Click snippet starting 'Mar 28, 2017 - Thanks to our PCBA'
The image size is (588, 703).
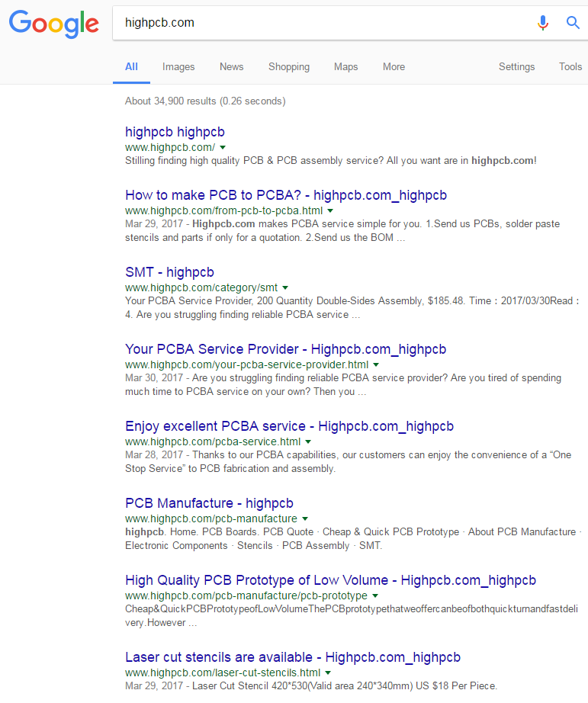[x=348, y=462]
